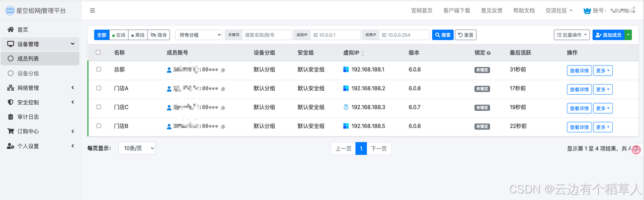The width and height of the screenshot is (644, 200).
Task: Click the blue 搜索 button
Action: click(443, 35)
